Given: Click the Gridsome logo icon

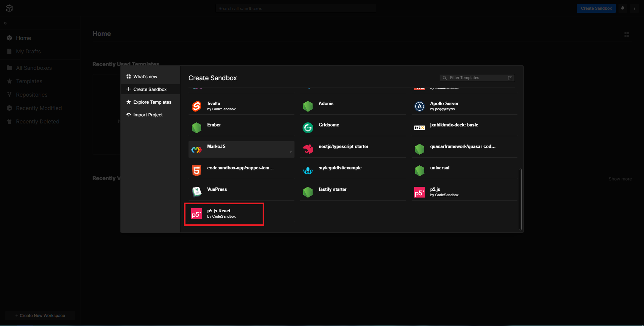Looking at the screenshot, I should click(x=308, y=128).
